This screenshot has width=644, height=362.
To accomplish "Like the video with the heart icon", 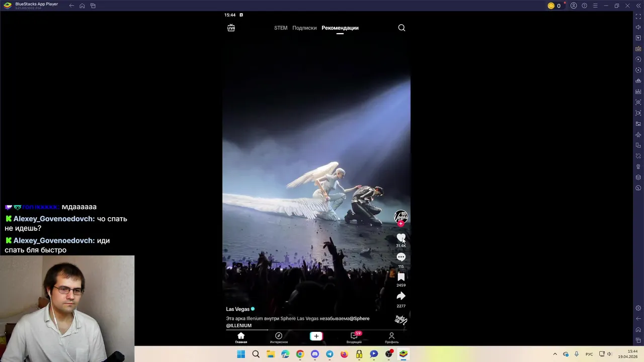I will click(401, 237).
